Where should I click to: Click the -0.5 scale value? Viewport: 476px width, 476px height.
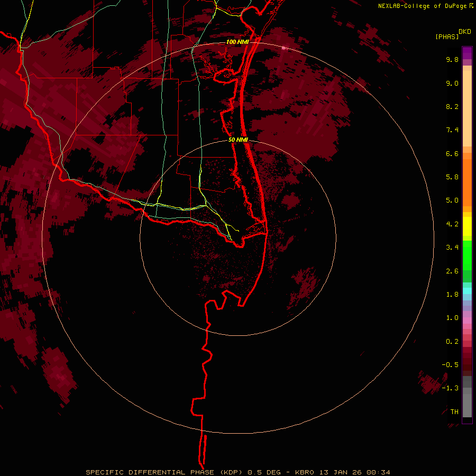[x=450, y=365]
